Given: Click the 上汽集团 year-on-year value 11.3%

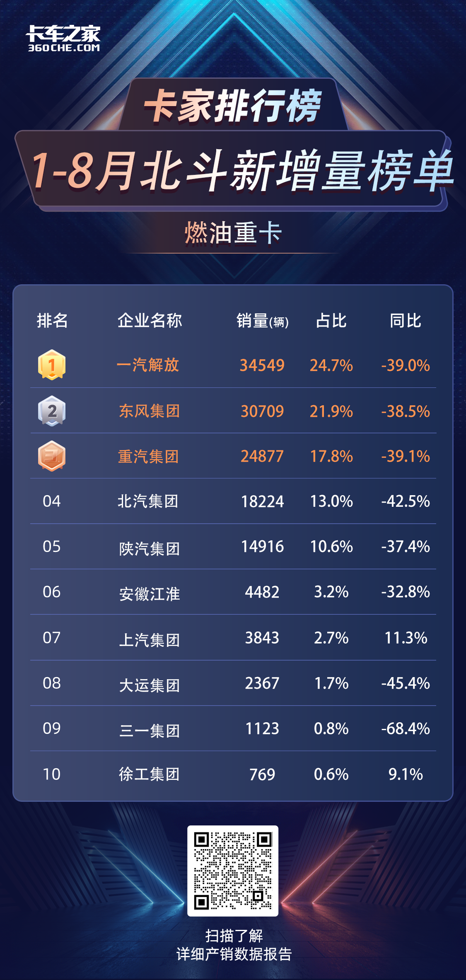Looking at the screenshot, I should point(406,638).
